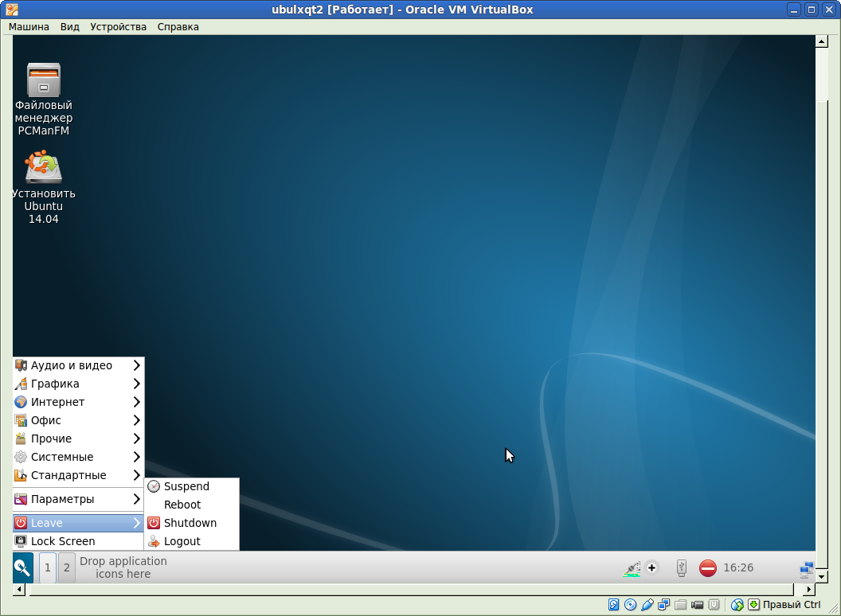Expand the Параметры submenu
This screenshot has width=841, height=616.
78,499
